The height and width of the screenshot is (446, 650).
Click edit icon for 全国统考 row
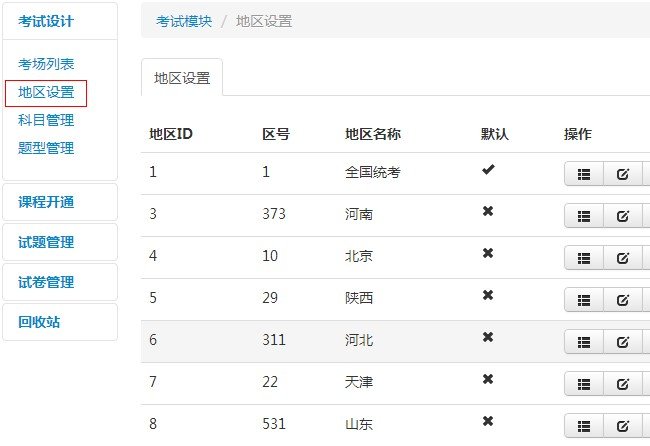[x=622, y=174]
